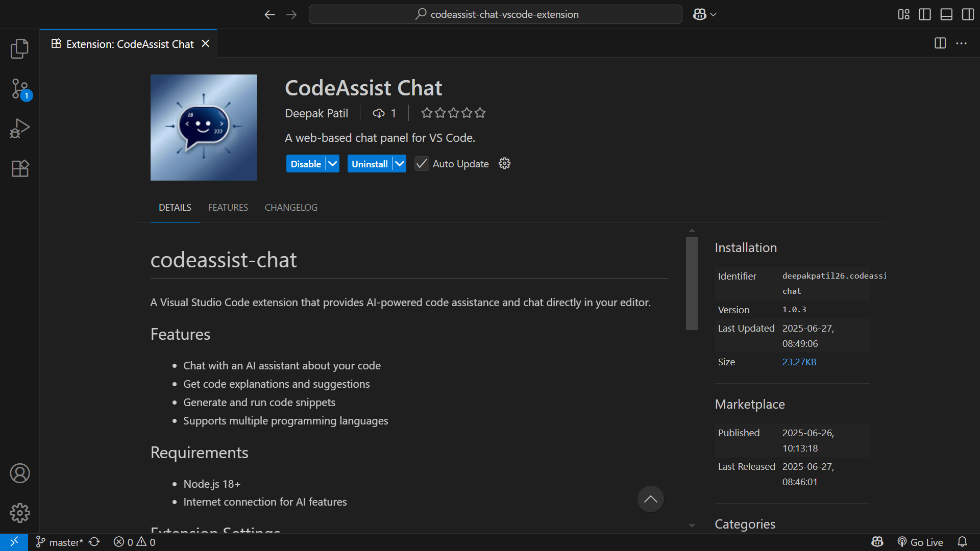Open extension settings via gear beside Auto Update
The width and height of the screenshot is (980, 551).
pyautogui.click(x=504, y=163)
